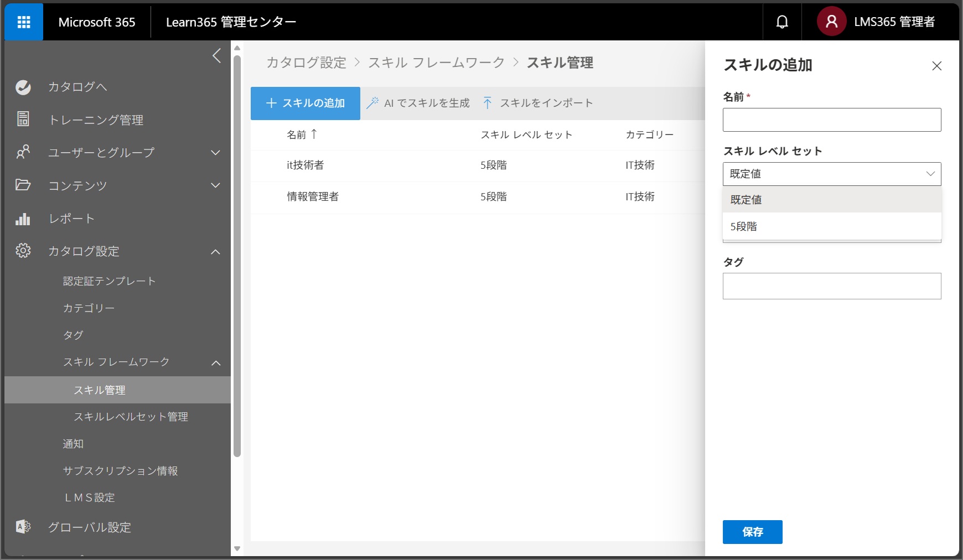Open the notifications bell
Viewport: 963px width, 560px height.
[x=782, y=22]
